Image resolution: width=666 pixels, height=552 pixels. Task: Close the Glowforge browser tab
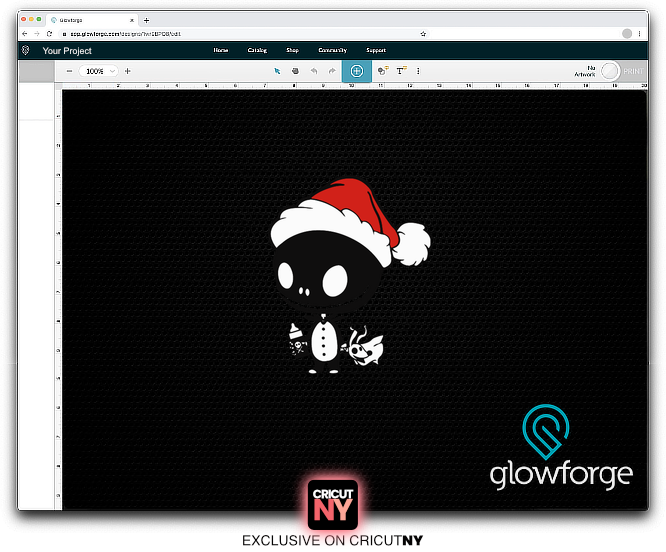tap(132, 20)
